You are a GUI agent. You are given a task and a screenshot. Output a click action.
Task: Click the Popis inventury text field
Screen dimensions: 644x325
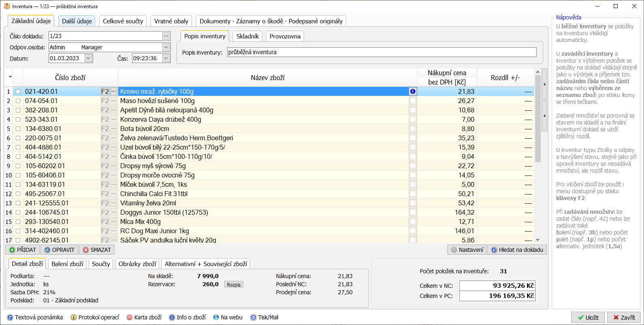pos(382,52)
